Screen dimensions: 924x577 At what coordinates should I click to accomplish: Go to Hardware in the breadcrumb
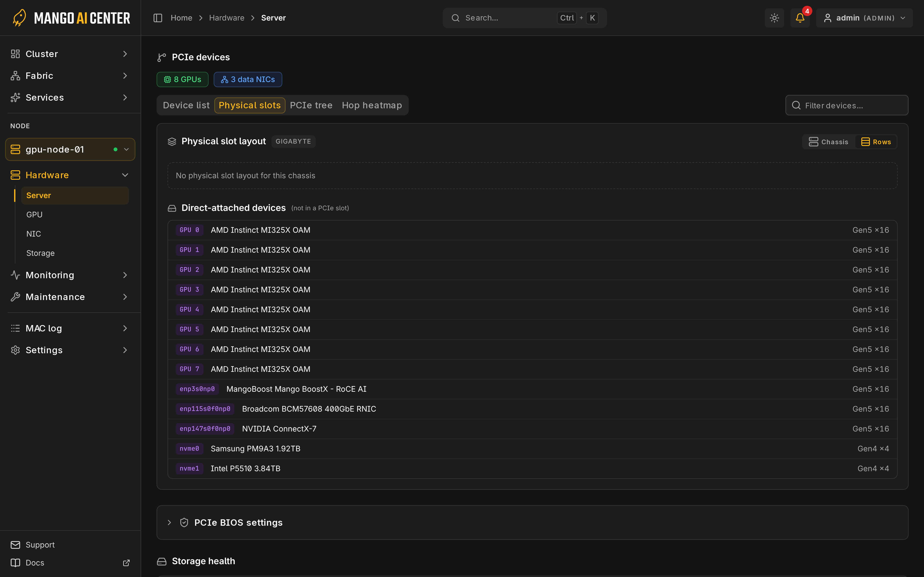pos(227,18)
